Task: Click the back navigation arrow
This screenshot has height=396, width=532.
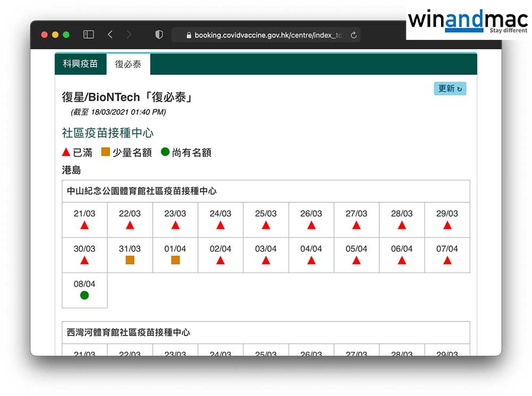Action: coord(110,35)
